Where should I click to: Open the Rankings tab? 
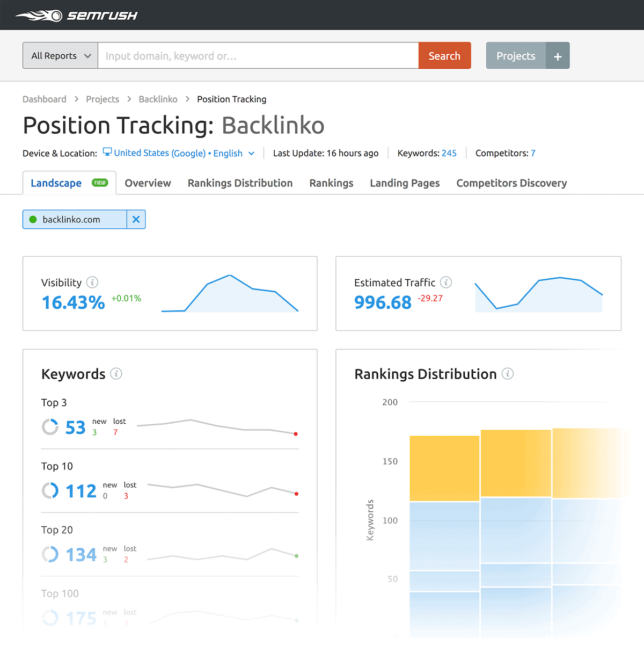pos(331,183)
